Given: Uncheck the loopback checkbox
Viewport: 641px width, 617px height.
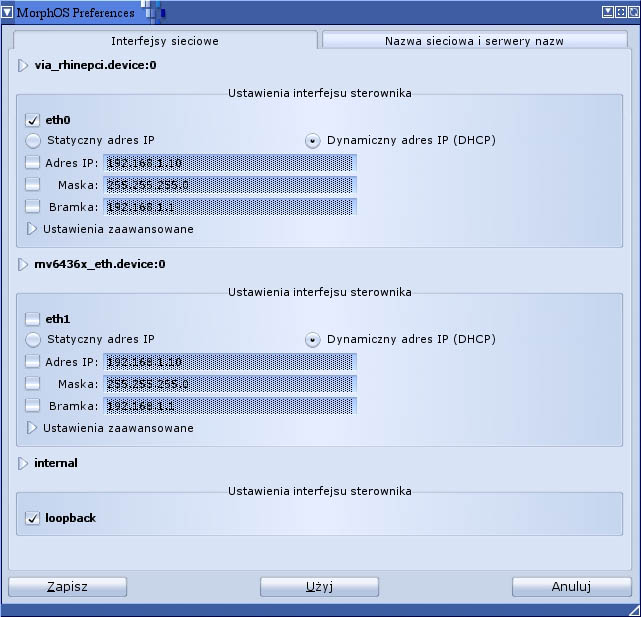Looking at the screenshot, I should 32,518.
